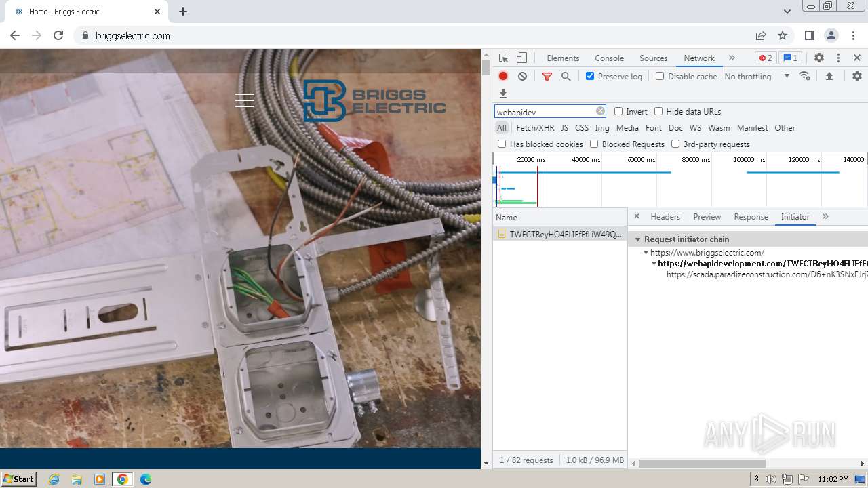The image size is (868, 488).
Task: Share this page icon in address bar
Action: [761, 35]
